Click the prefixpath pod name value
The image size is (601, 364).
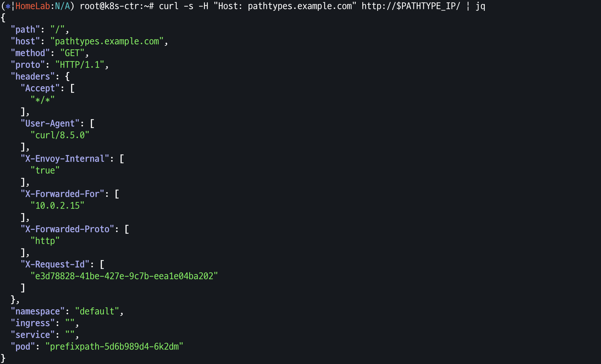114,347
